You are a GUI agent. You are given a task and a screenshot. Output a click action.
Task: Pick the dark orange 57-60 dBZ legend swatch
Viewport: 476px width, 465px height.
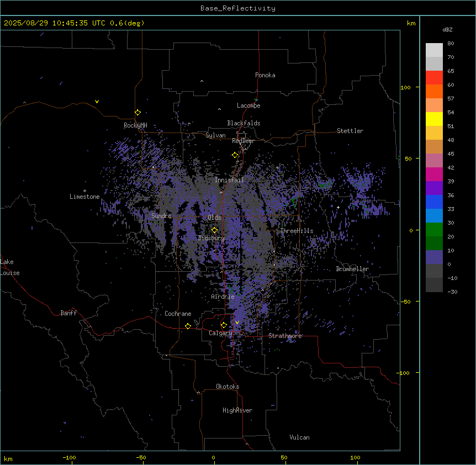click(x=434, y=91)
